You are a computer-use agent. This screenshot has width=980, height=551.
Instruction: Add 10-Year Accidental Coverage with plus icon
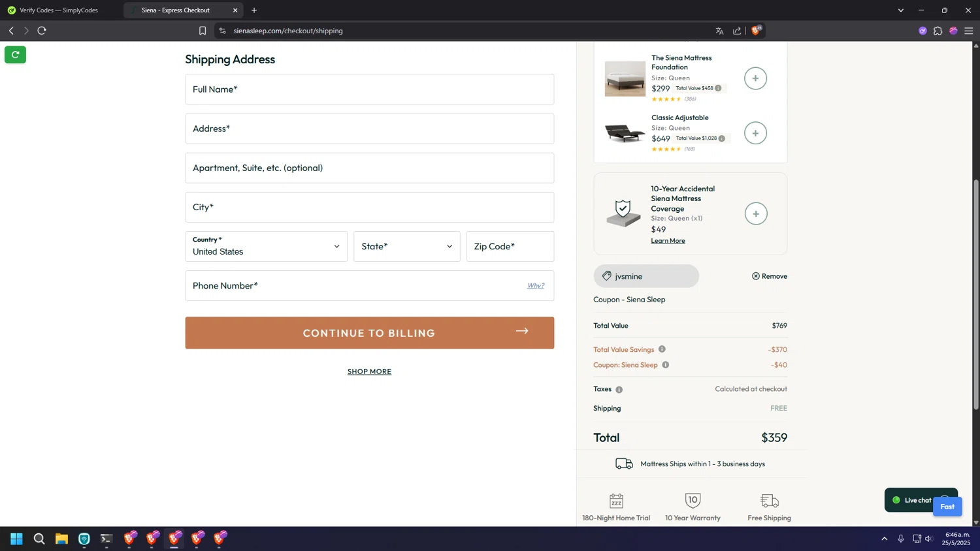pos(756,213)
